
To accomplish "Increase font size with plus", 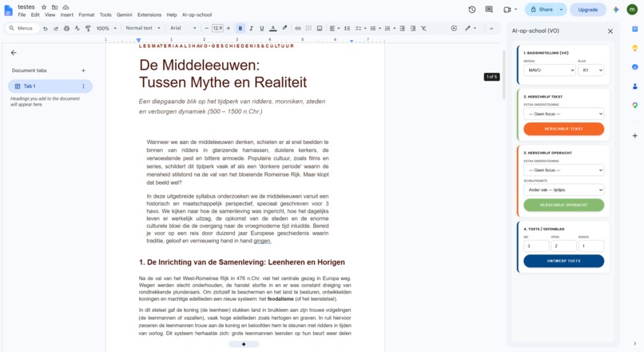I will click(229, 28).
